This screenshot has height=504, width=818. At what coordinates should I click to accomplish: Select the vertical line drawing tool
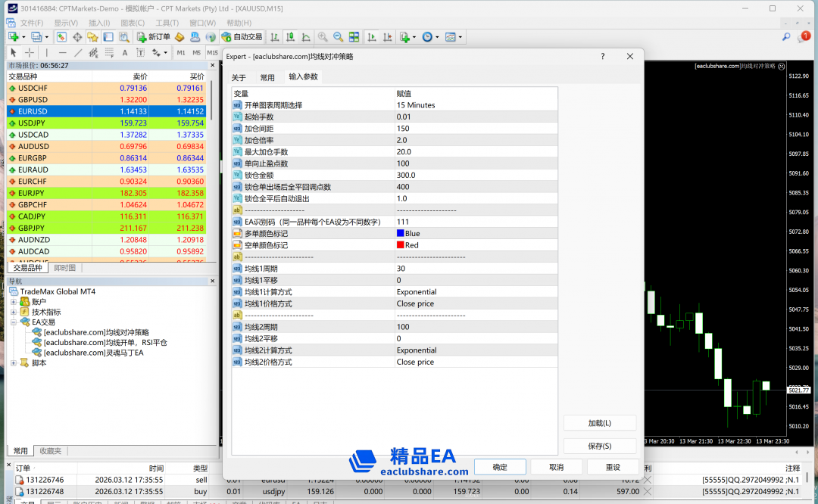coord(46,53)
